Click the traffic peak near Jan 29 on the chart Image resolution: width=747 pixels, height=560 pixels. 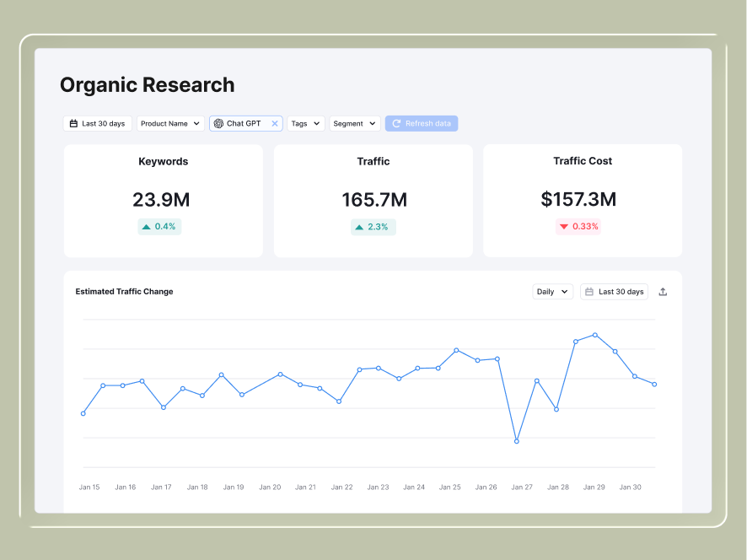pyautogui.click(x=594, y=335)
